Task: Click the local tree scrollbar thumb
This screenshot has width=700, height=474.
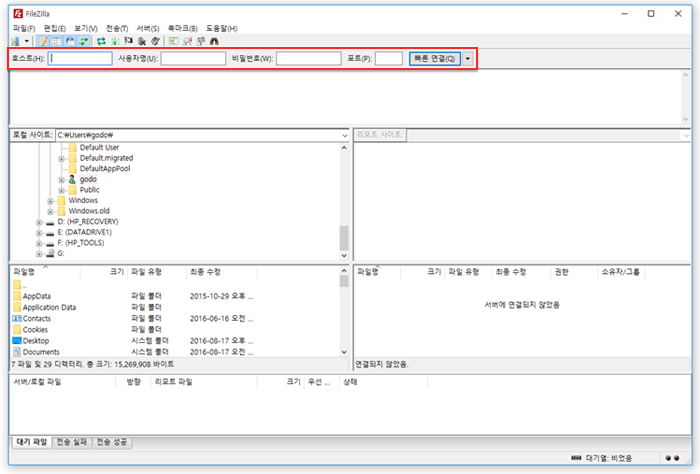Action: [344, 238]
